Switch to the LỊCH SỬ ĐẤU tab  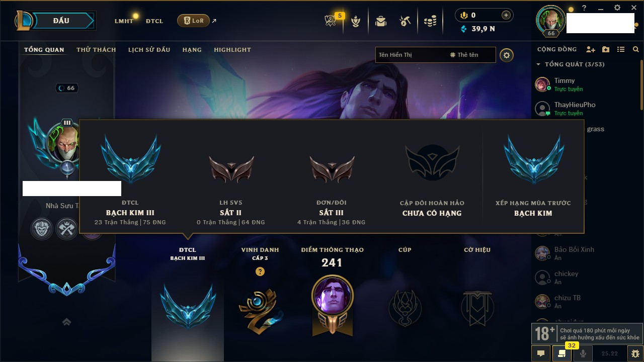click(x=149, y=50)
